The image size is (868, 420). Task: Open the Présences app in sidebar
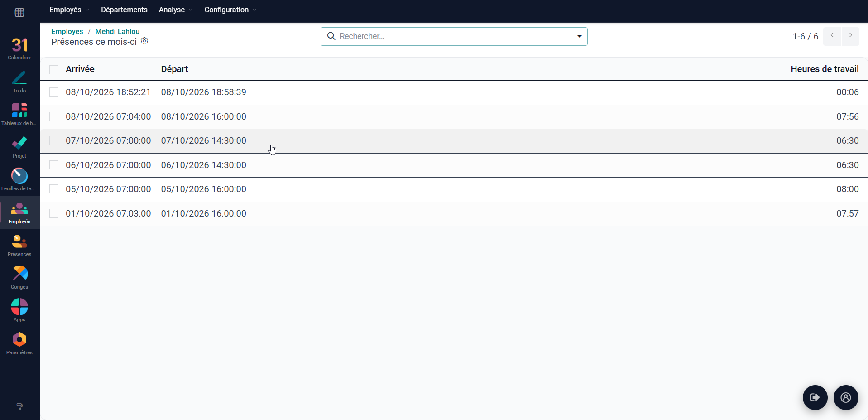coord(19,246)
